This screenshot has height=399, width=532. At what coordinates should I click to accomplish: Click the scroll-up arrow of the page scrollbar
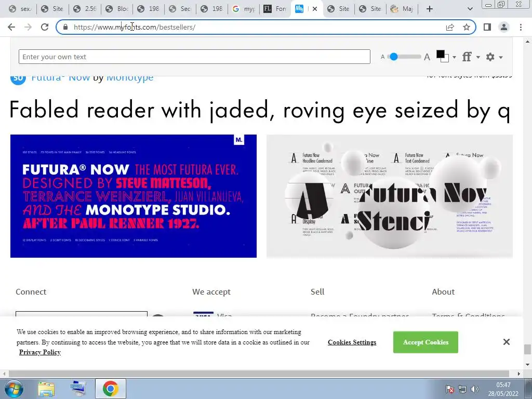527,42
